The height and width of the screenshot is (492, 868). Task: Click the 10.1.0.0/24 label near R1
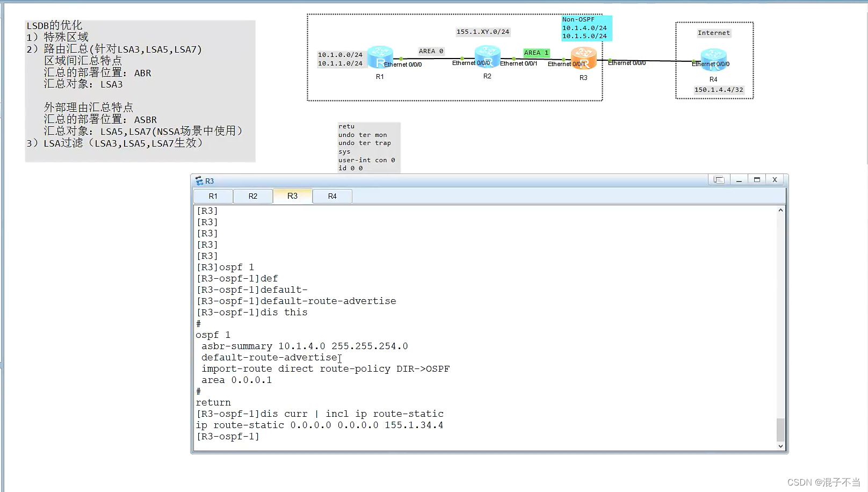tap(340, 55)
